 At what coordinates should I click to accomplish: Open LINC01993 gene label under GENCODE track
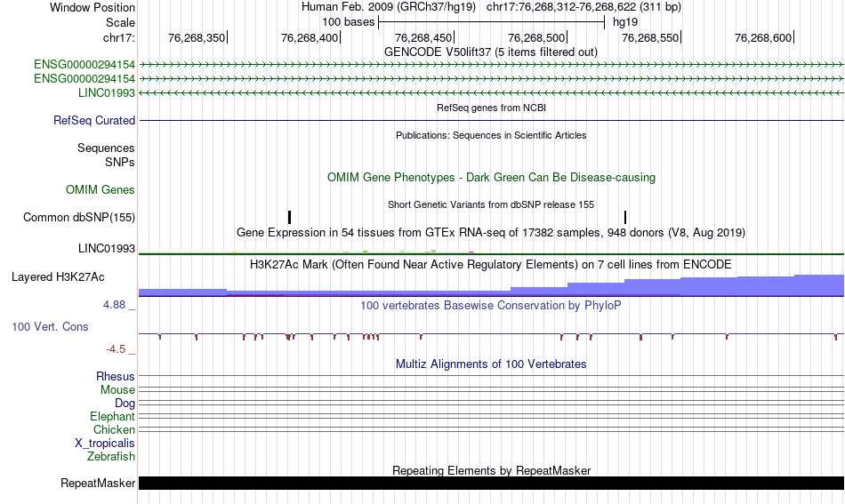tap(106, 92)
